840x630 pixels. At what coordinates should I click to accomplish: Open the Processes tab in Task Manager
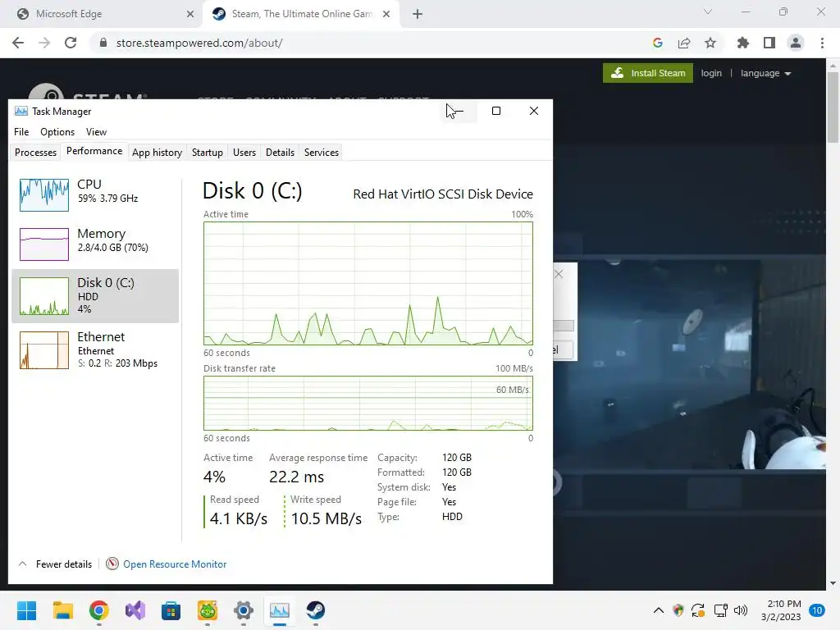(x=35, y=153)
